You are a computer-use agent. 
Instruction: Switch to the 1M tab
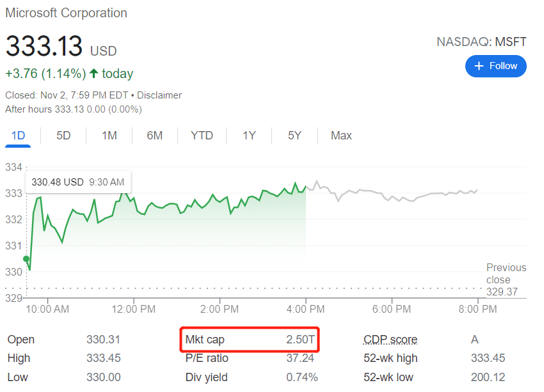point(109,136)
